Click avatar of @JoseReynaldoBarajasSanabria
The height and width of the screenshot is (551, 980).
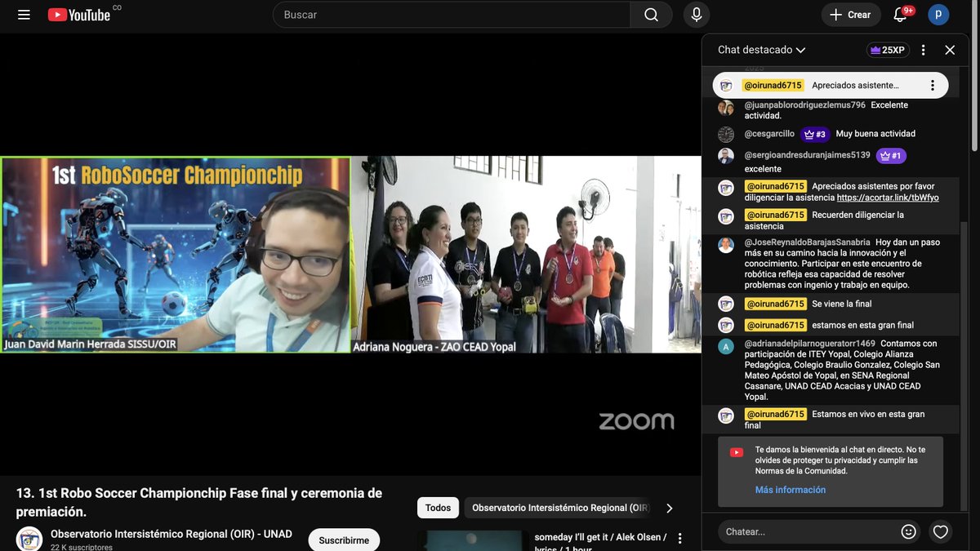pyautogui.click(x=726, y=245)
